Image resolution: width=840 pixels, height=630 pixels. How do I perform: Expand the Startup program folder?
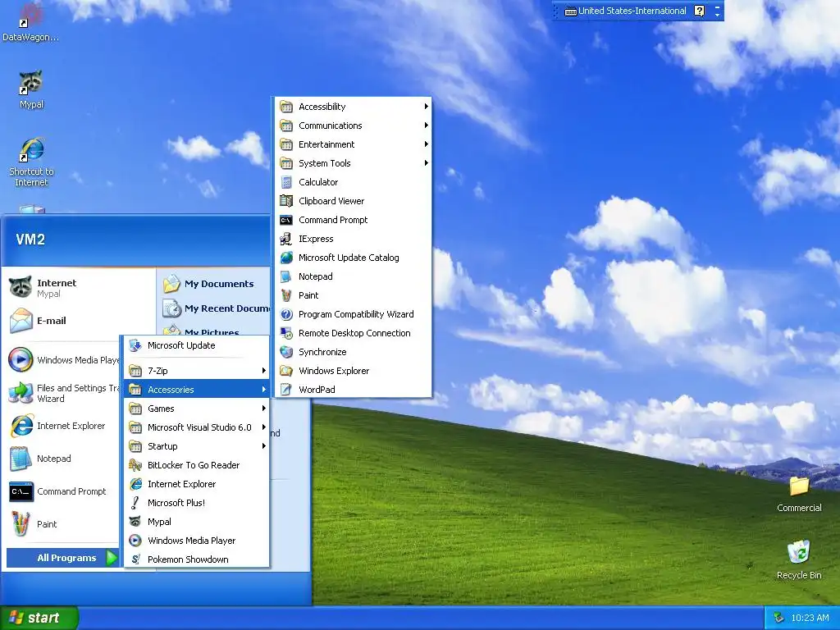click(197, 446)
